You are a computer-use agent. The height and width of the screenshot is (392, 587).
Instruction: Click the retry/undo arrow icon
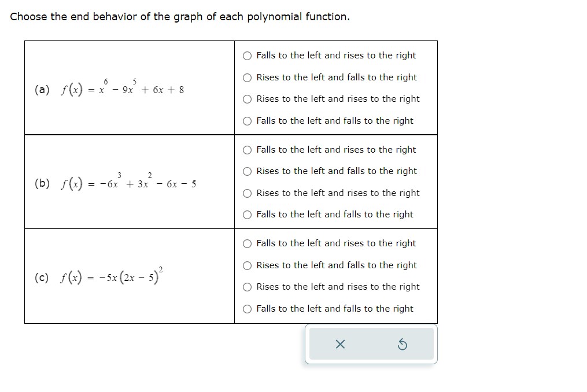(403, 345)
